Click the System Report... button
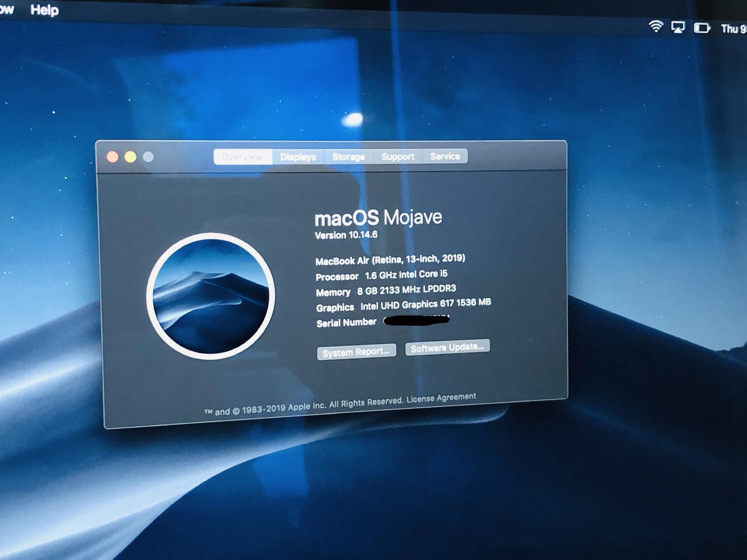The width and height of the screenshot is (747, 560). click(x=356, y=352)
